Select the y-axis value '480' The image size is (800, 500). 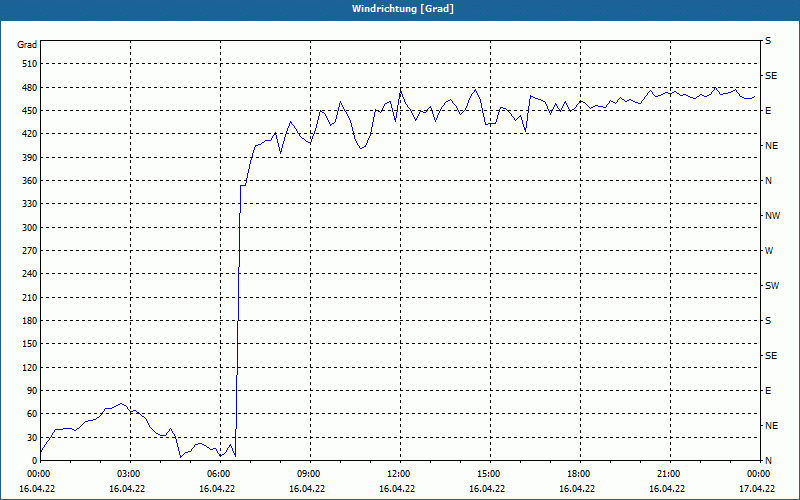(30, 87)
